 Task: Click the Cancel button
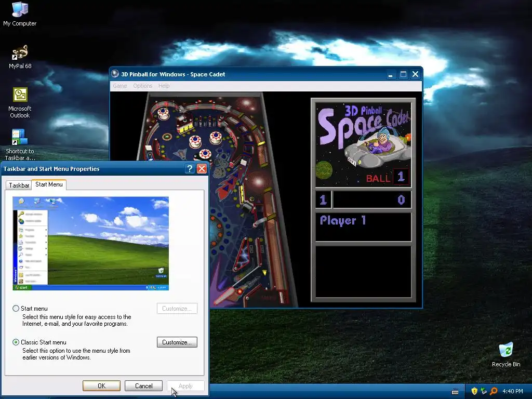(x=144, y=386)
